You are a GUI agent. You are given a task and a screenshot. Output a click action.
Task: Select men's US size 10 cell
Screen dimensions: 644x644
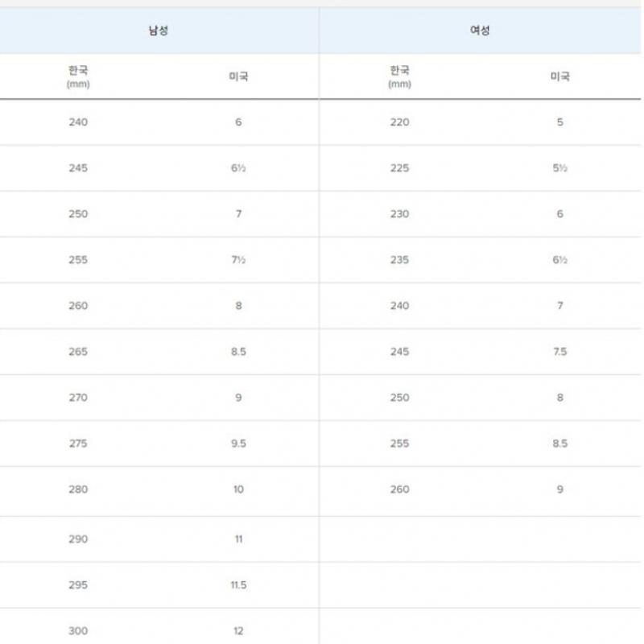click(x=238, y=489)
